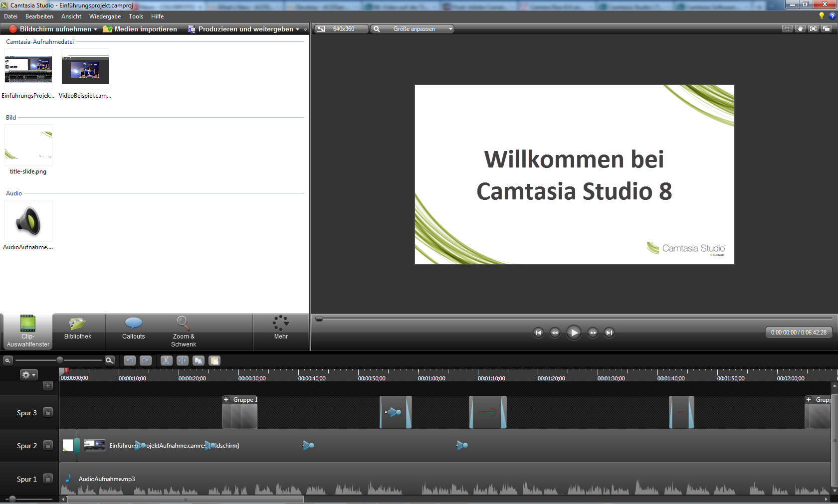Jump to the previous clip button
Viewport: 838px width, 504px height.
point(538,333)
